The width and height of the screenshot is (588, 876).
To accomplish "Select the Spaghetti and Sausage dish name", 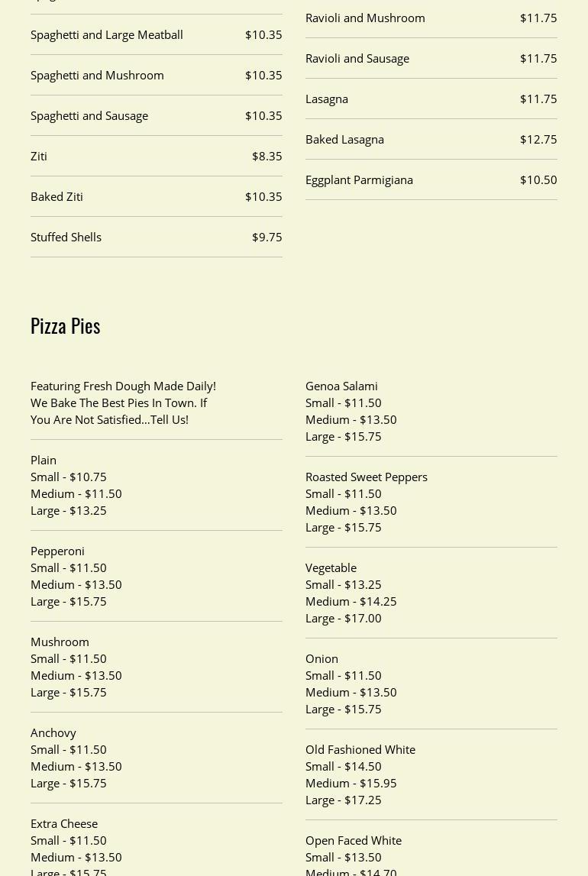I will point(89,115).
